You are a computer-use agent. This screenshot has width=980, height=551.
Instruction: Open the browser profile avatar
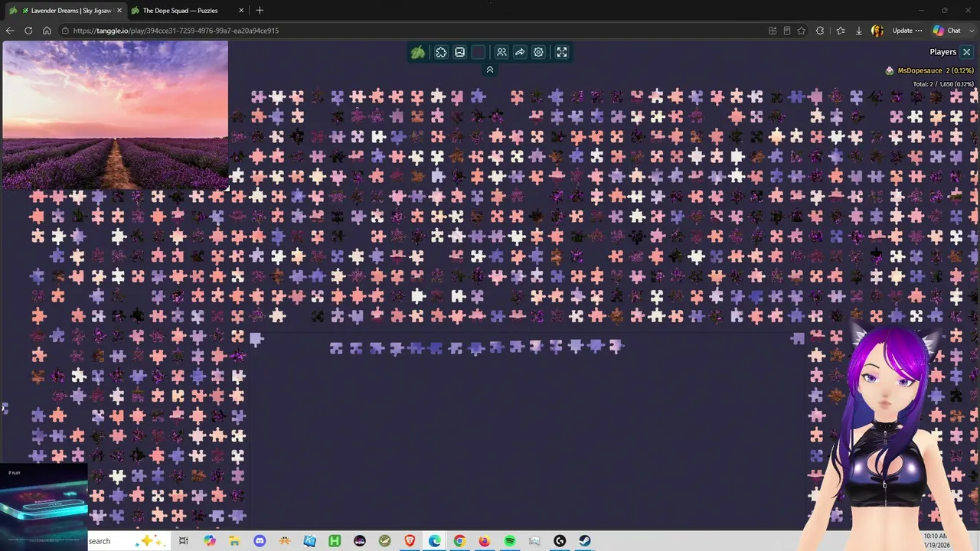tap(877, 31)
